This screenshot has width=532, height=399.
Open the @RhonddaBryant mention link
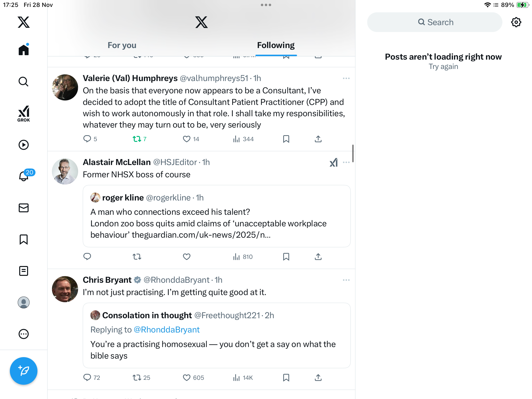pyautogui.click(x=166, y=330)
